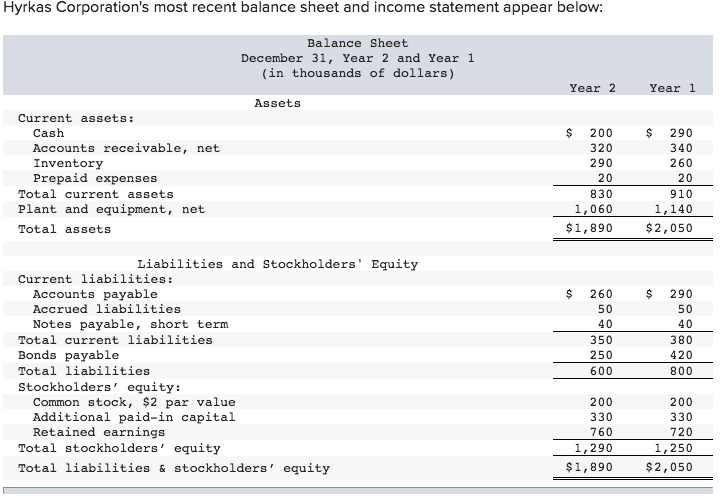Screen dimensions: 725x497
Task: Click the 'Total current assets' label
Action: (x=96, y=194)
